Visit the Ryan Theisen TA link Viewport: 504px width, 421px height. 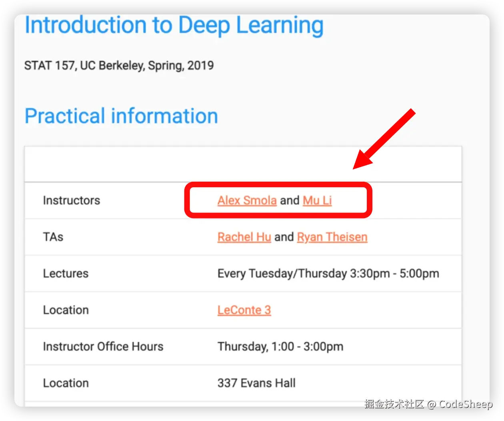point(332,237)
